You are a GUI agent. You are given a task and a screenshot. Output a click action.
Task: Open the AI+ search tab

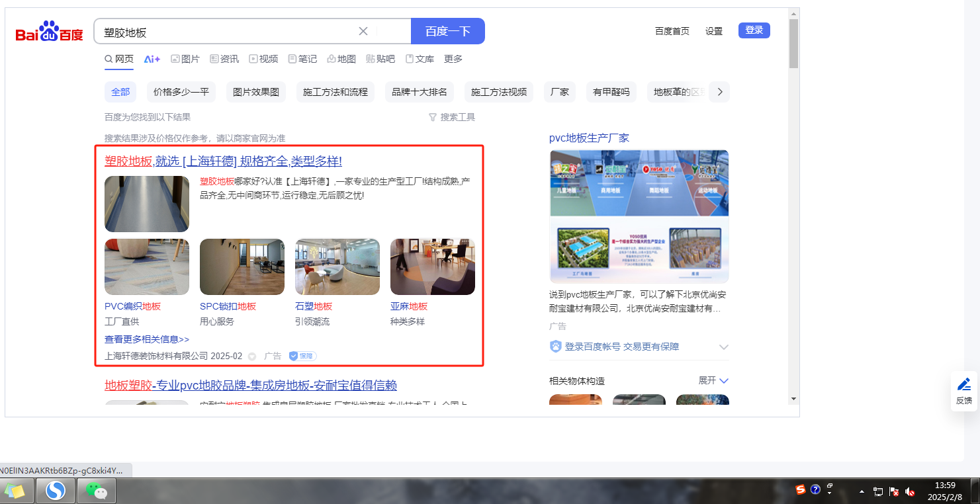(x=152, y=59)
